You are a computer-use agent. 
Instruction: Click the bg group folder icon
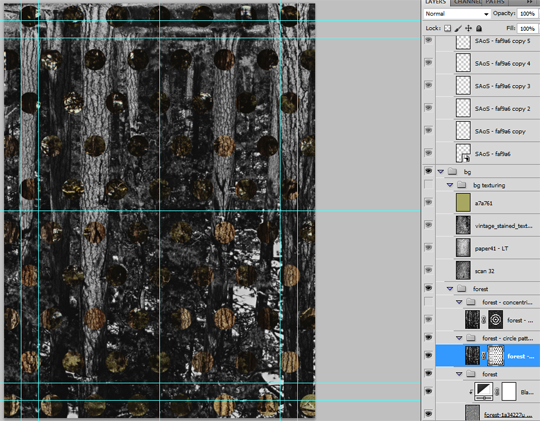coord(452,171)
